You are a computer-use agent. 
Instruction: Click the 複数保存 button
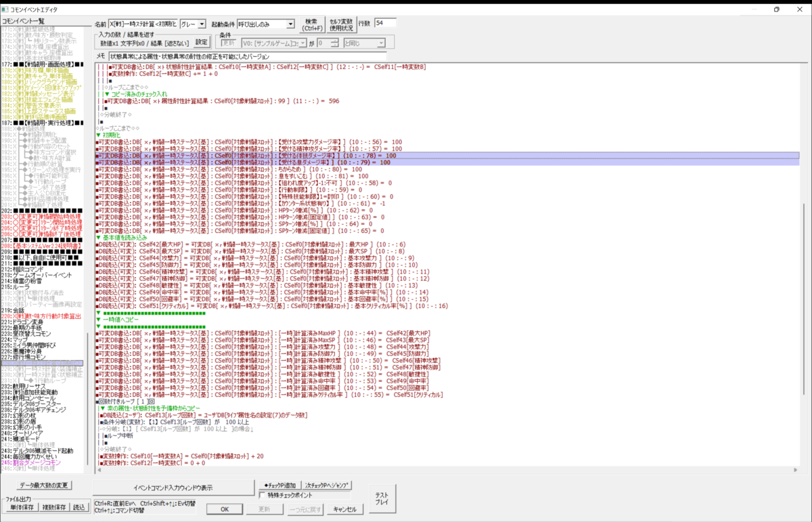pyautogui.click(x=54, y=507)
